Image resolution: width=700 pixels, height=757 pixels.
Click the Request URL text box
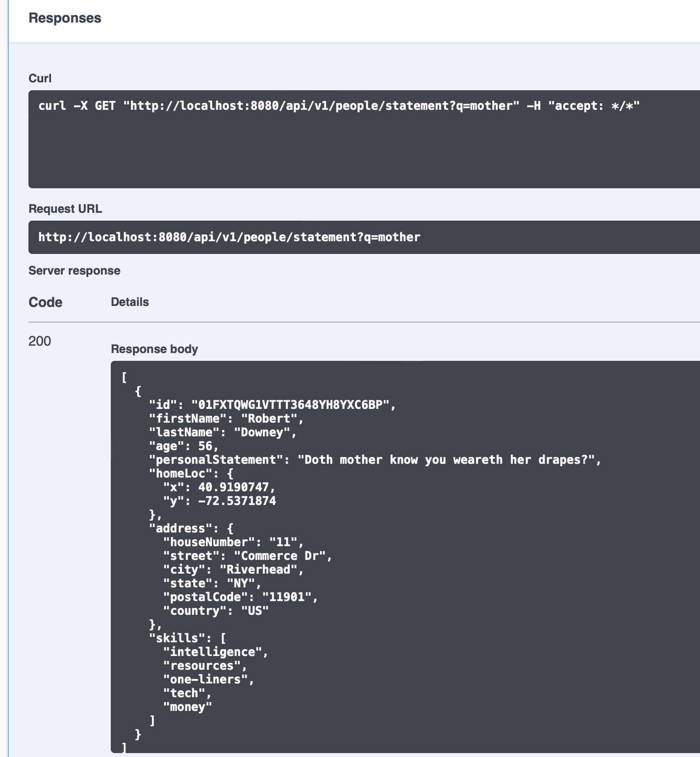coord(229,237)
